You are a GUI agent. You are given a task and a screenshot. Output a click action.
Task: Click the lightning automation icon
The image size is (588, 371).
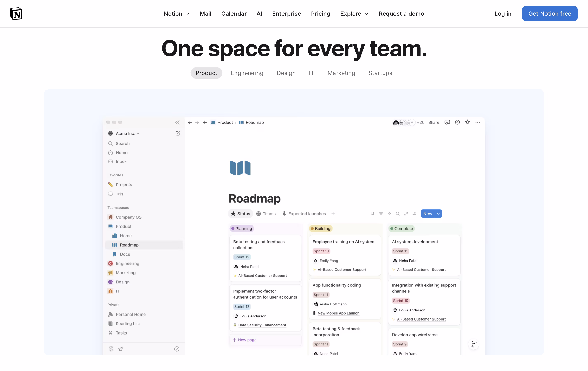click(x=389, y=214)
